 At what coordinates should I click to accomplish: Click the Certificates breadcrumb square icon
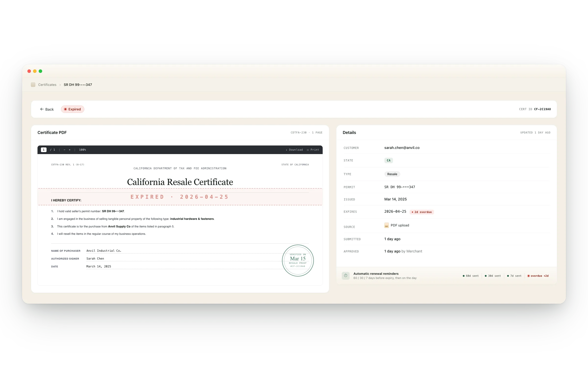pyautogui.click(x=33, y=85)
